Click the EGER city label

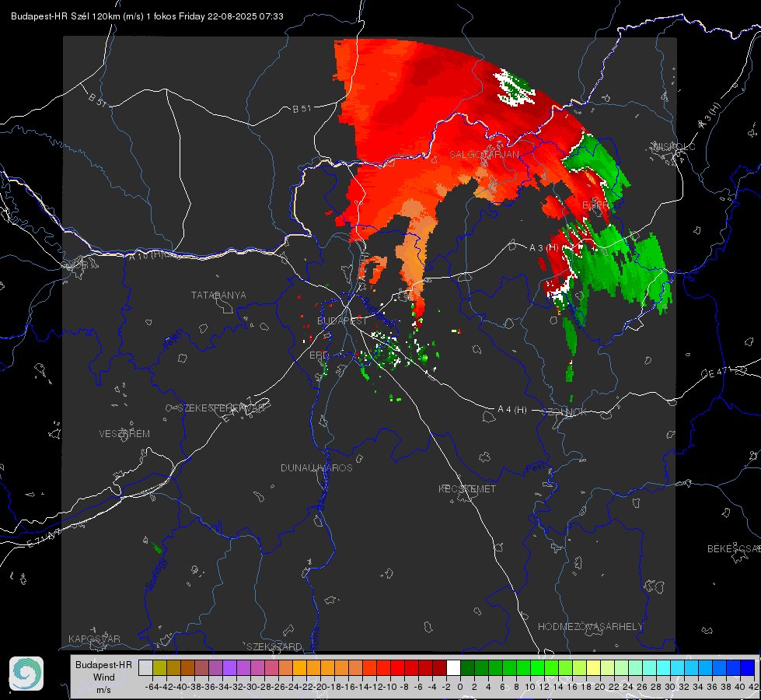tap(595, 205)
